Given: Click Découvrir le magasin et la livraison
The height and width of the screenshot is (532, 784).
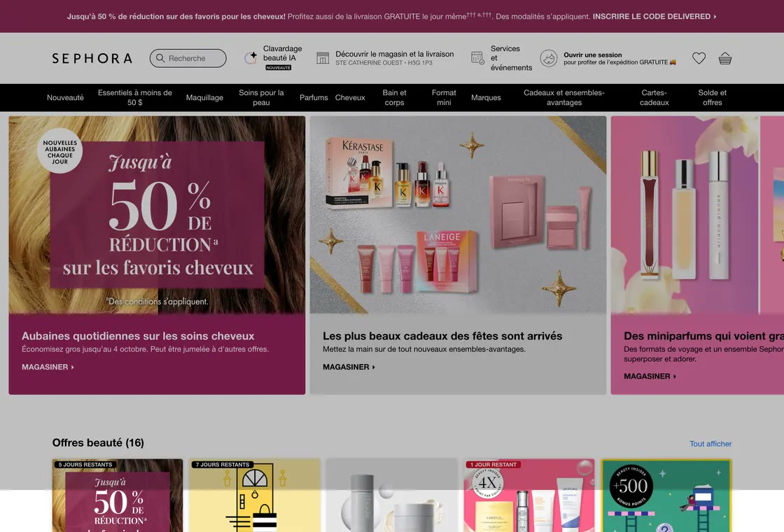Looking at the screenshot, I should click(395, 54).
